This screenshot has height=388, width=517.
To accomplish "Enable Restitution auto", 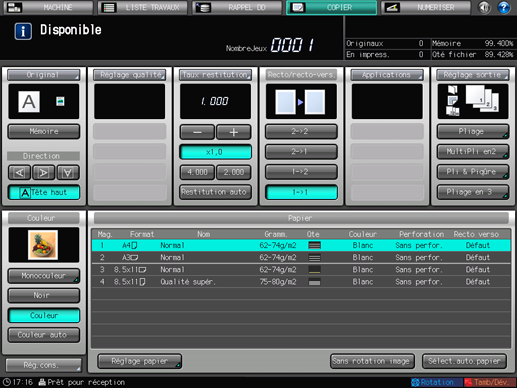I will [x=215, y=192].
